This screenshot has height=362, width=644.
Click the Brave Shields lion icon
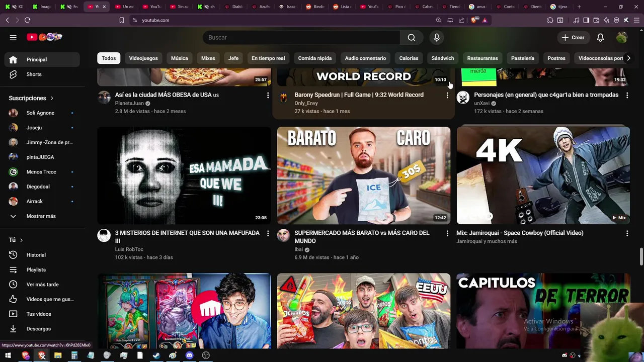click(474, 20)
